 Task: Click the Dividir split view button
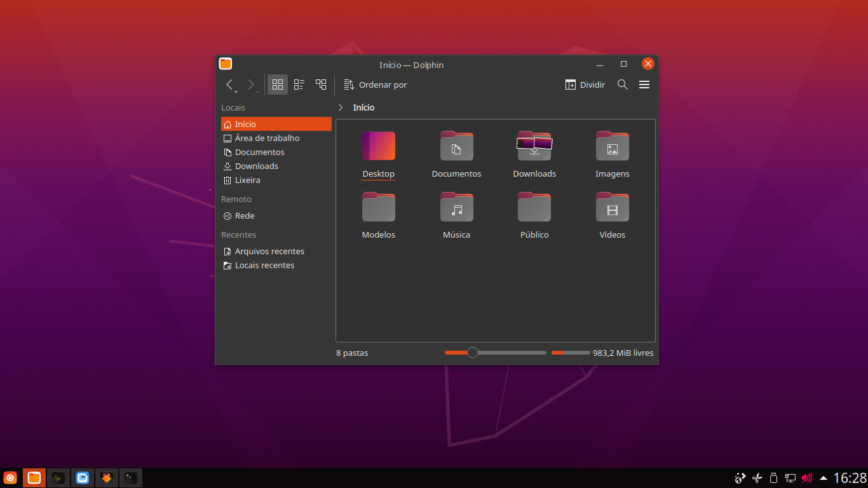point(585,85)
